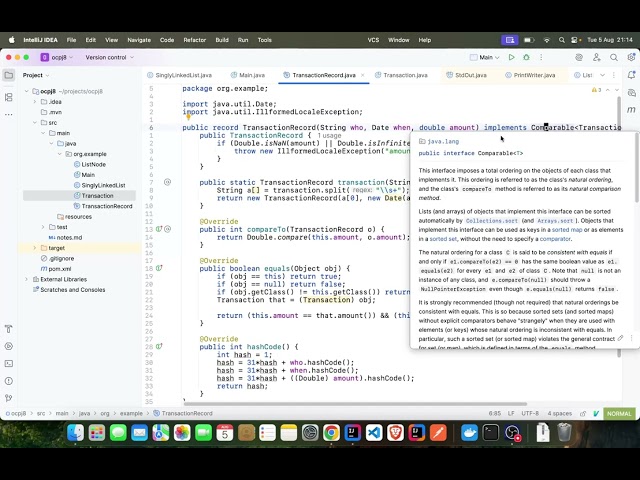Click the hashCode override gutter icon

pyautogui.click(x=159, y=347)
